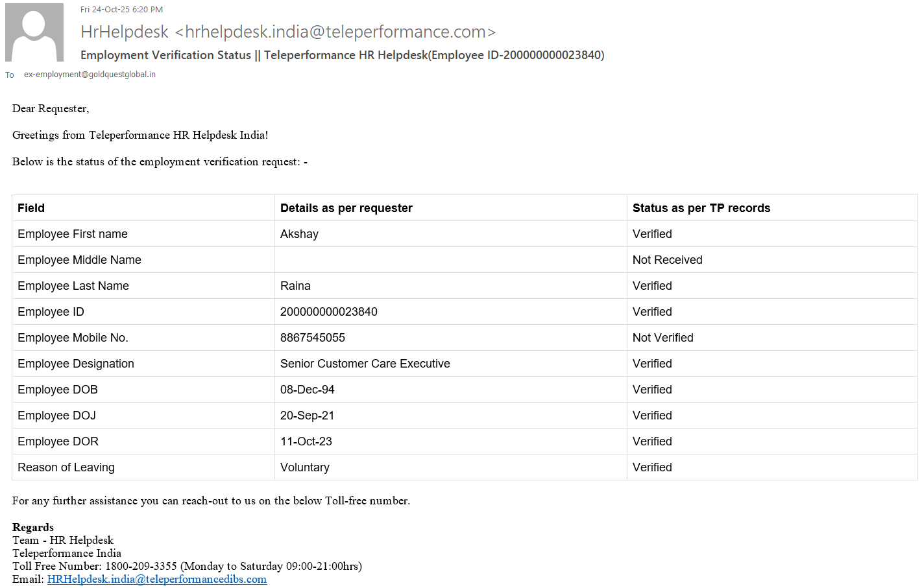Select the mobile number 8867545055 cell
The height and width of the screenshot is (588, 922).
click(312, 338)
